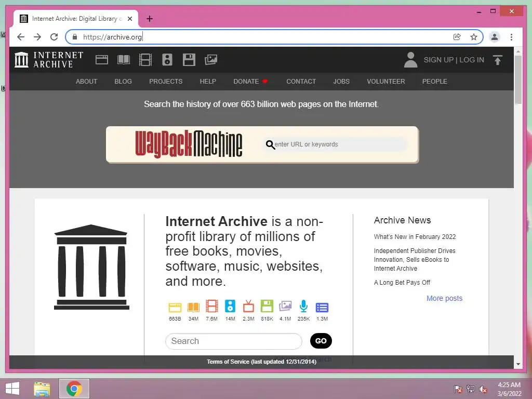Click the collections list icon labeled 1.3M
This screenshot has height=399, width=532.
coord(322,308)
